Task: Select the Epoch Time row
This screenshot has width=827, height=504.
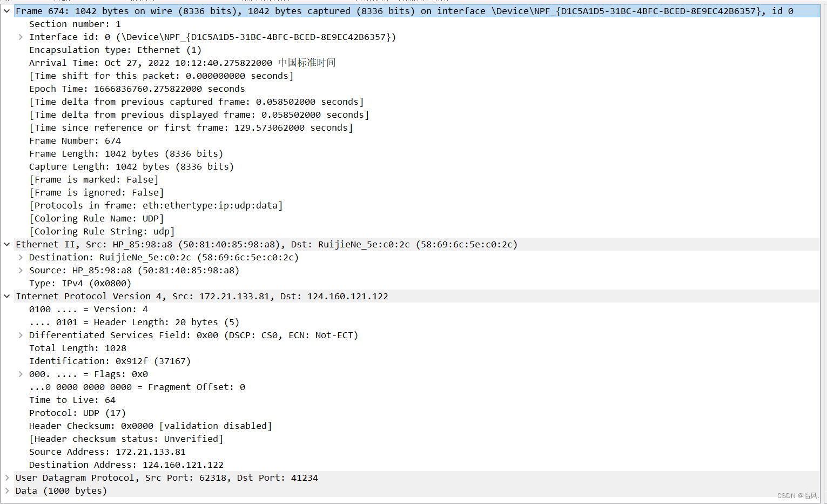Action: click(137, 89)
